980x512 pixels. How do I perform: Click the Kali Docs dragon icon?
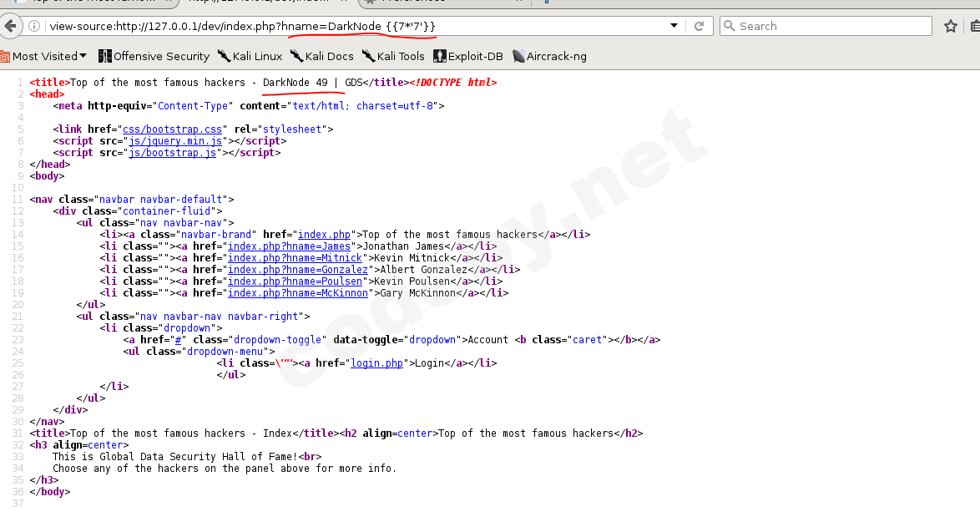pyautogui.click(x=296, y=56)
